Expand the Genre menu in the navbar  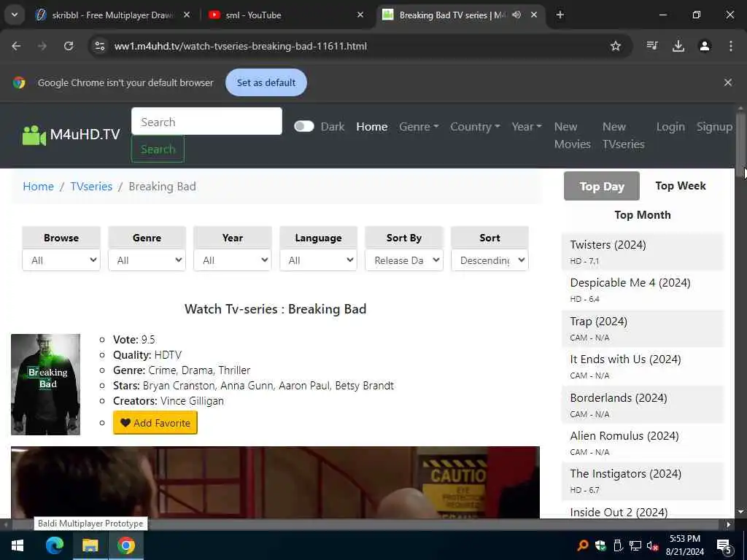click(419, 127)
